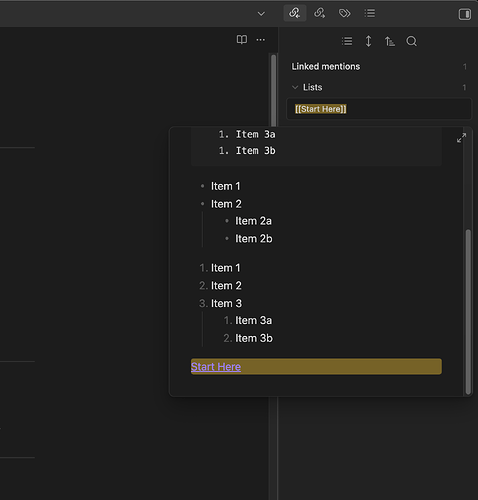The width and height of the screenshot is (478, 500).
Task: Show the backlinks search filter
Action: 411,41
